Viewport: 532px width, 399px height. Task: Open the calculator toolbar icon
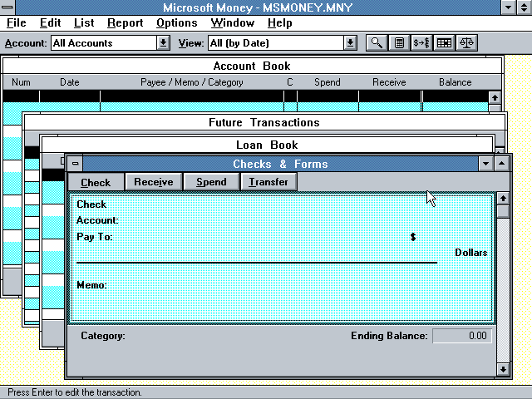[x=400, y=42]
